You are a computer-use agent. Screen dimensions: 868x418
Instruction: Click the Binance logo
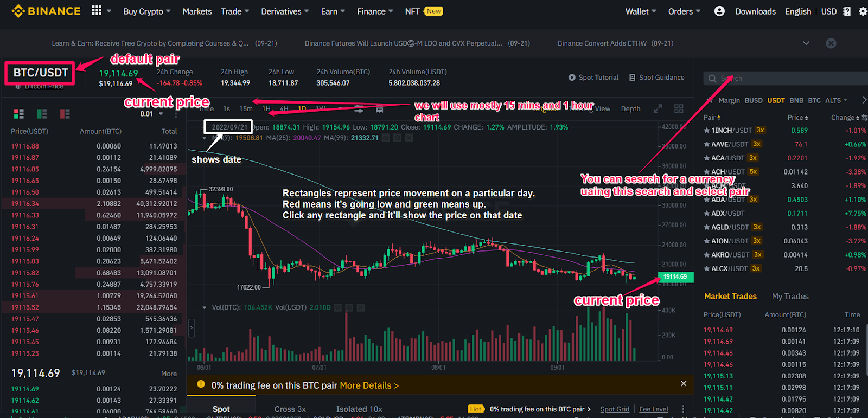pos(46,11)
